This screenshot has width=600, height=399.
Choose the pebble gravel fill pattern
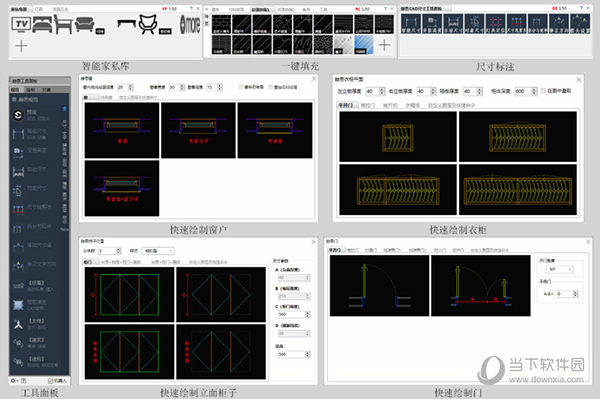323,44
